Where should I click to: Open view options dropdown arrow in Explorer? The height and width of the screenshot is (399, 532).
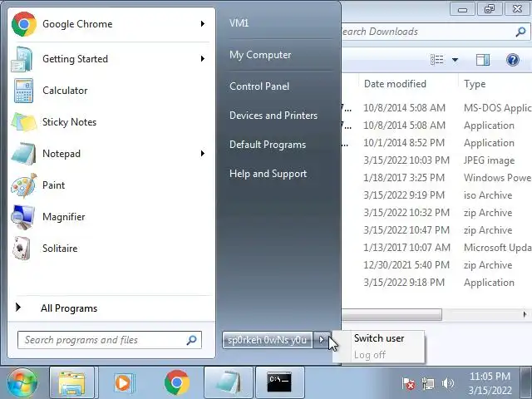pyautogui.click(x=455, y=60)
